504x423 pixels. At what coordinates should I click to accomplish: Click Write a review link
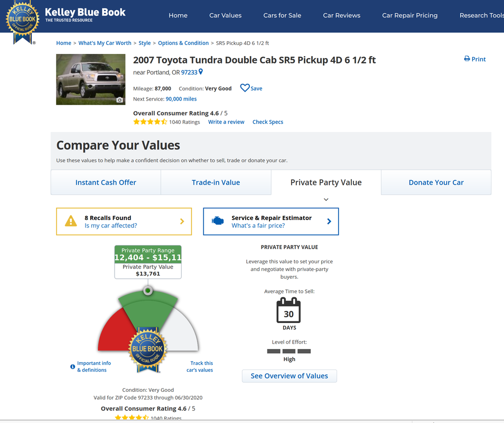226,122
